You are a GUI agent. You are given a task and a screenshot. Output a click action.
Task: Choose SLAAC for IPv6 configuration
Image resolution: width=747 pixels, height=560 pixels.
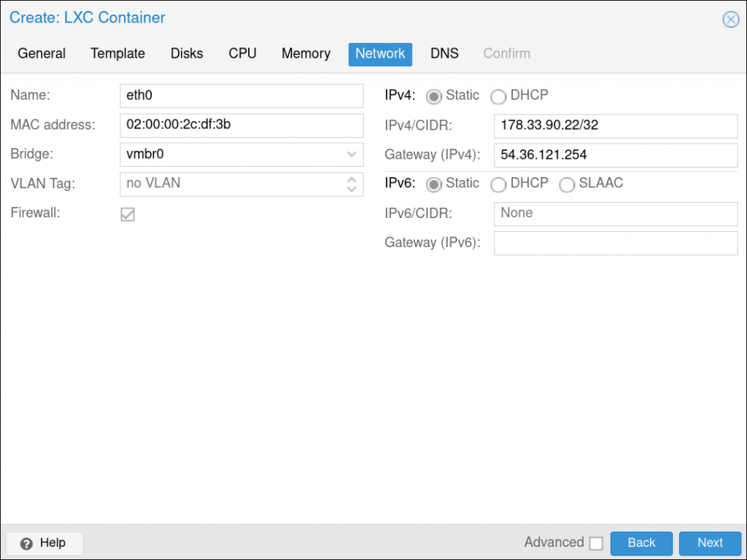pos(567,184)
